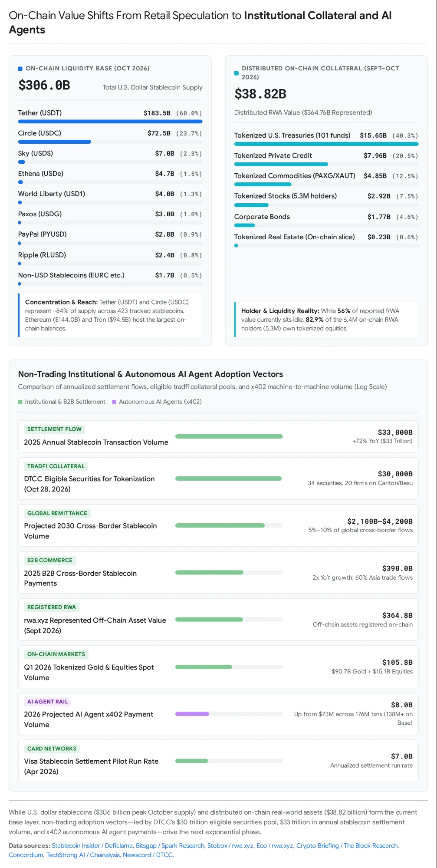Image resolution: width=437 pixels, height=868 pixels.
Task: Open the Stablecoin Insider / DefiLlama source link
Action: pos(92,845)
